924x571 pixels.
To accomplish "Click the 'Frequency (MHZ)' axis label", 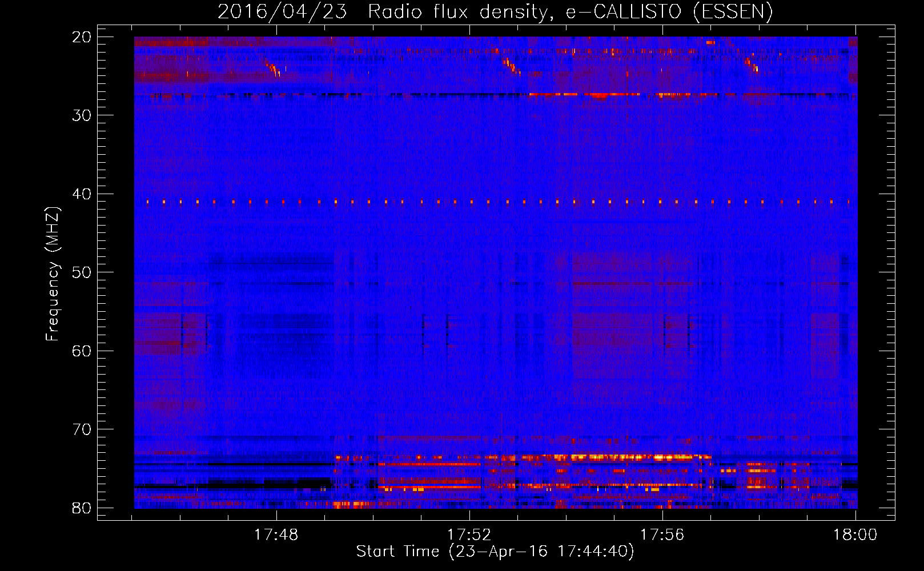I will (53, 274).
